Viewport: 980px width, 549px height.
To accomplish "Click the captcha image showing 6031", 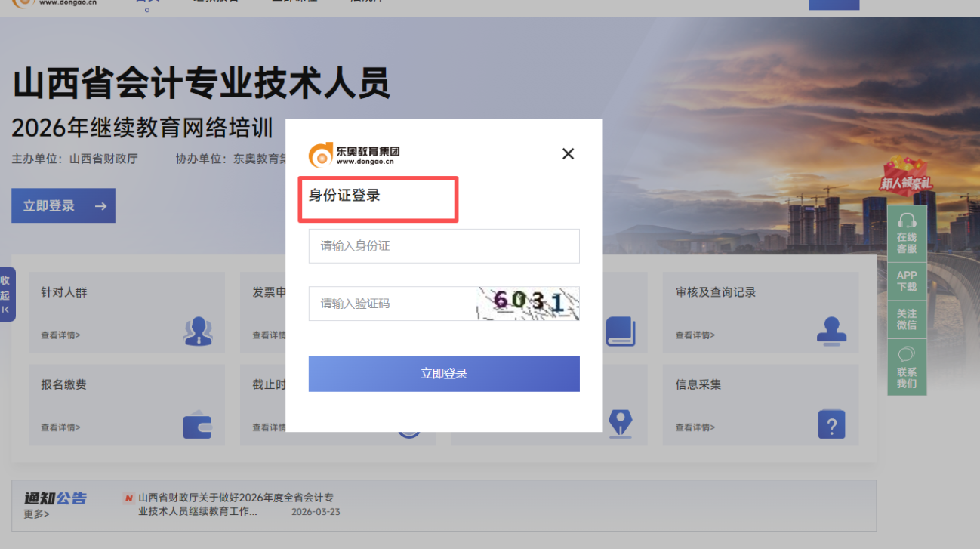I will [x=529, y=303].
